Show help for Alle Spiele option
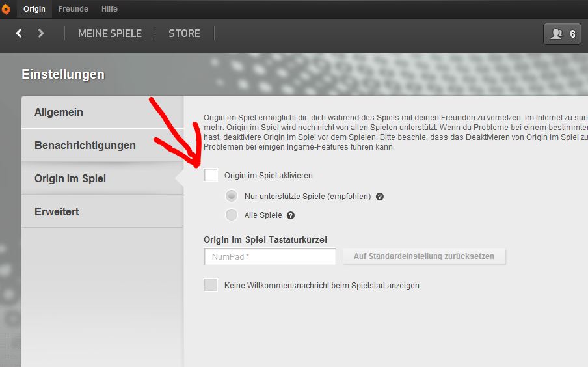 291,215
